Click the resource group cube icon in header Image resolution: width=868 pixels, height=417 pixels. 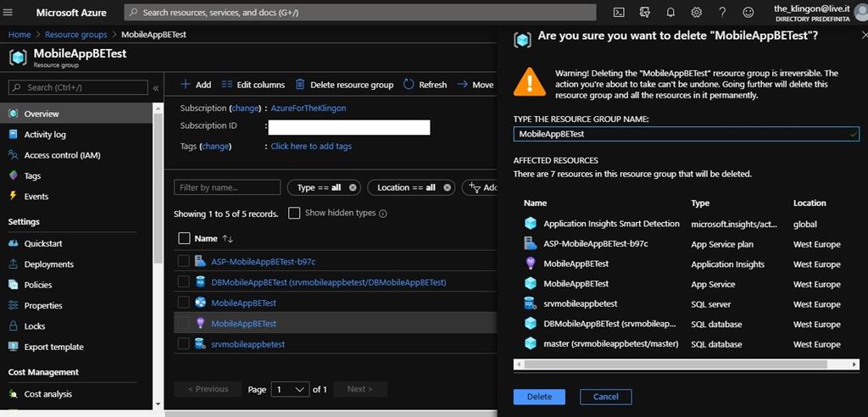[x=18, y=57]
